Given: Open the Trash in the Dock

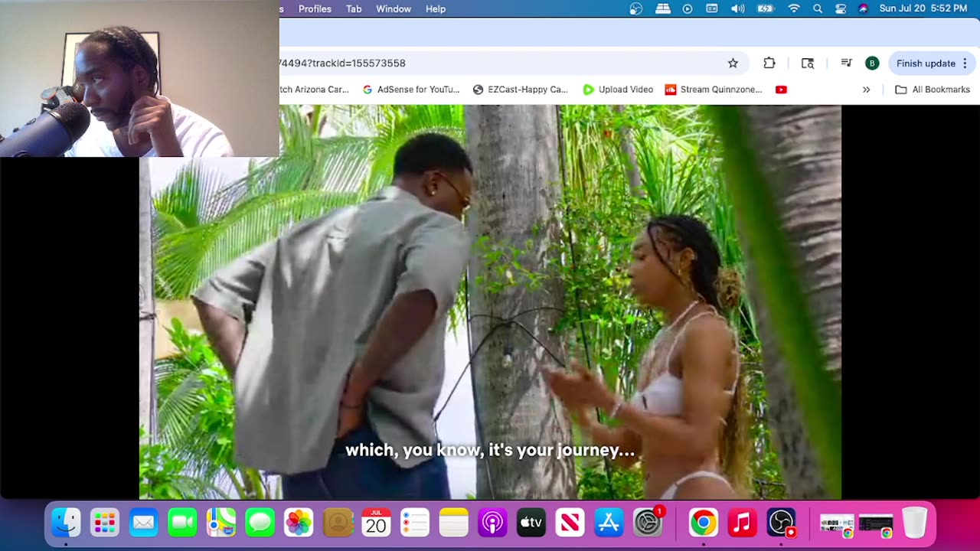Looking at the screenshot, I should (914, 523).
